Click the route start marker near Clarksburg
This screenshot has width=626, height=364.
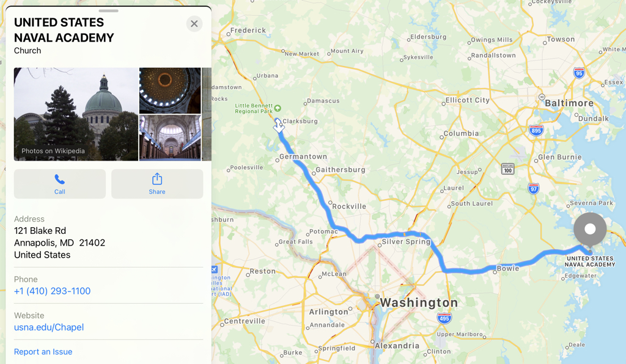coord(279,126)
